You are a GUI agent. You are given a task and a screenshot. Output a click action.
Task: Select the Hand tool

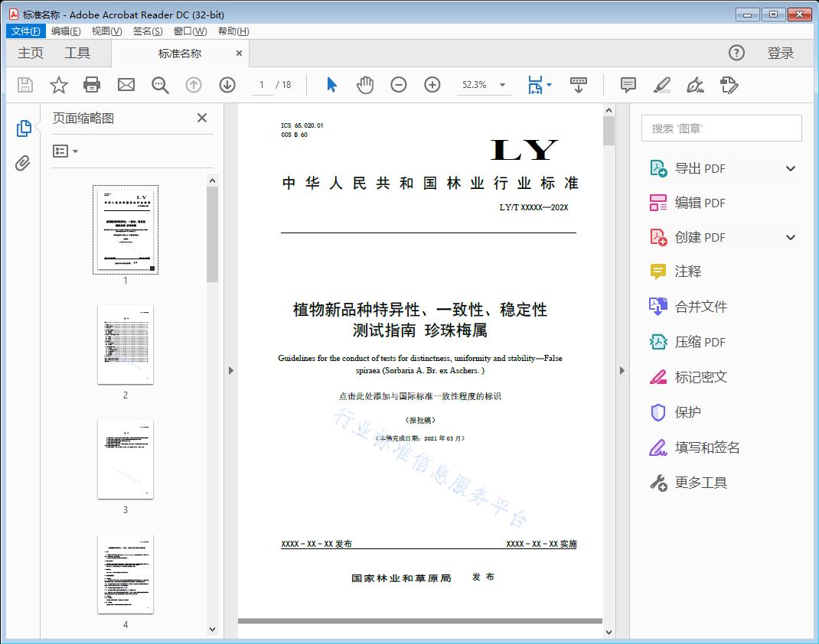(x=365, y=85)
